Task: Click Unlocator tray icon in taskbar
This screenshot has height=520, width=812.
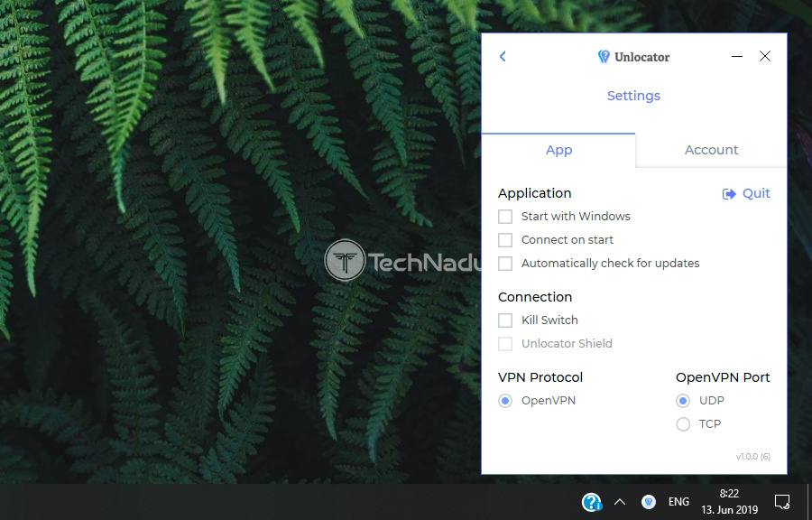Action: [649, 502]
